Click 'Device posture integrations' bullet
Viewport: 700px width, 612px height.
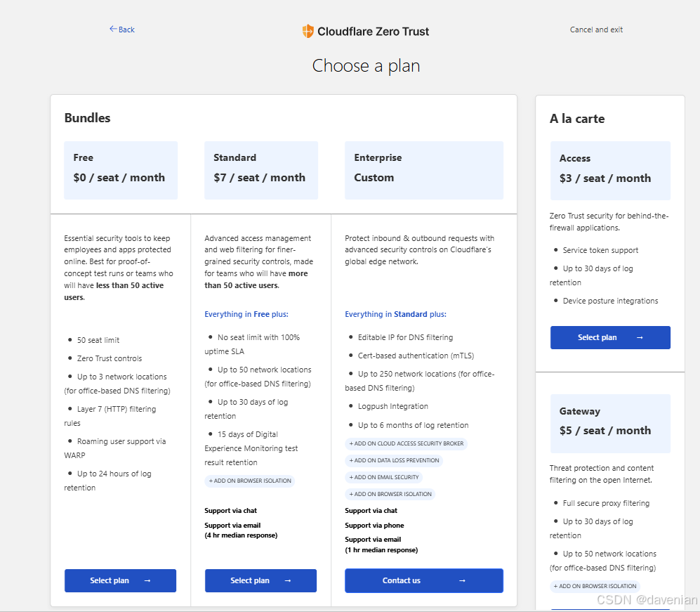(610, 301)
